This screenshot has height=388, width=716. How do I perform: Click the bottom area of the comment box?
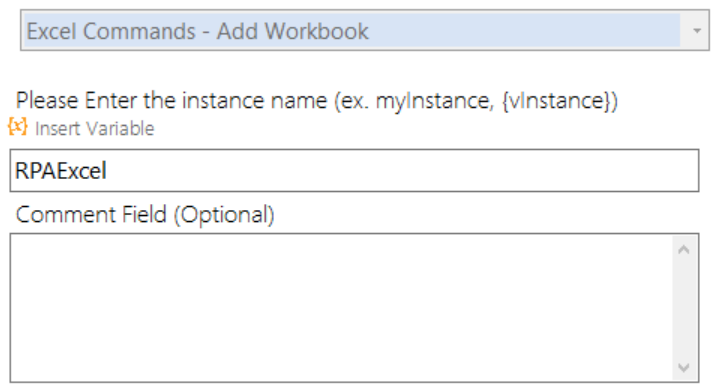(342, 365)
